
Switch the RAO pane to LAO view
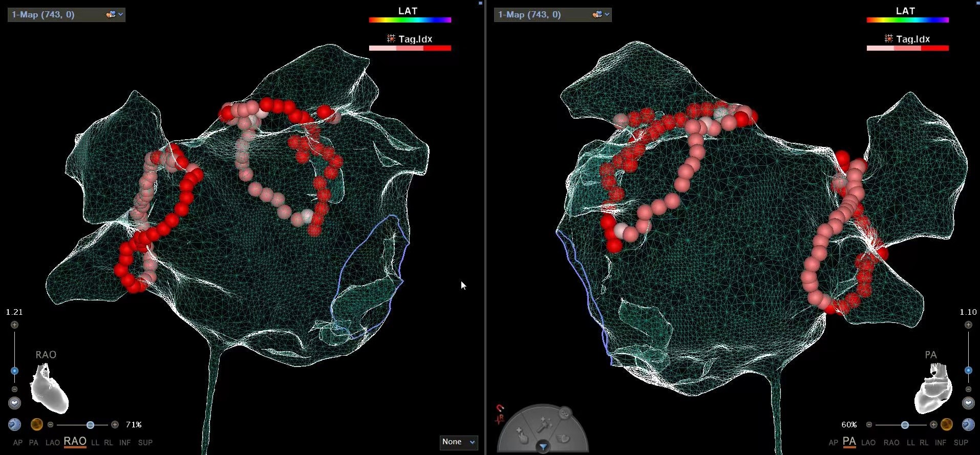pyautogui.click(x=52, y=443)
